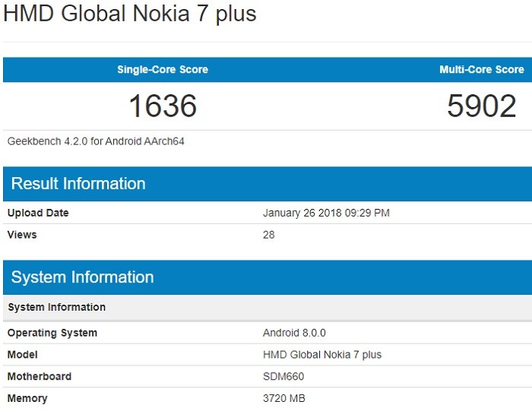
Task: Select the Single-Core Score header
Action: tap(163, 70)
